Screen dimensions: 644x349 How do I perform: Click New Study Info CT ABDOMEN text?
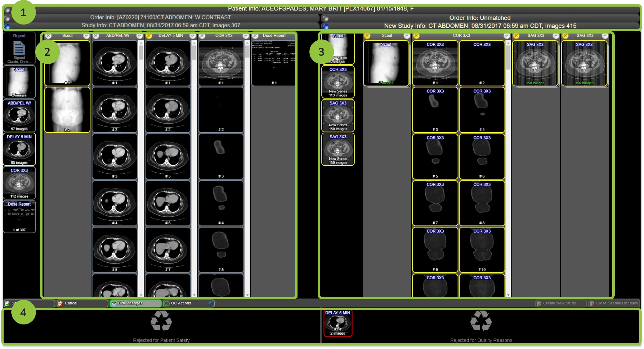pos(480,26)
